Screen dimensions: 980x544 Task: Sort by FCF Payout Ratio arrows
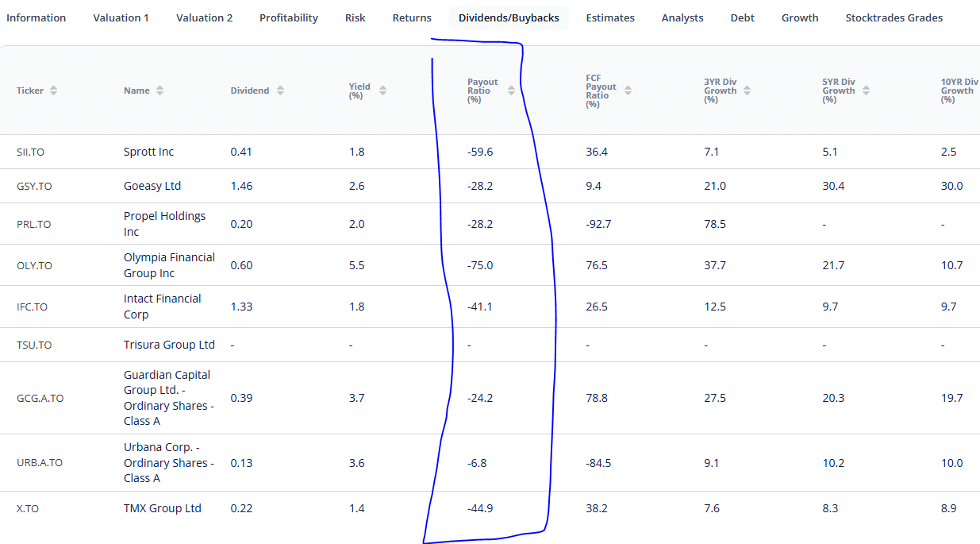point(628,91)
